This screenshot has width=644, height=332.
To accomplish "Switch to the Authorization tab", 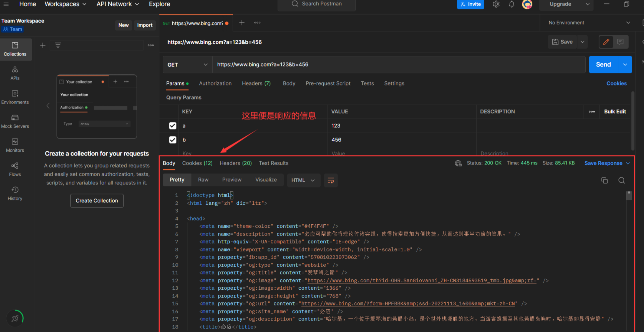I will coord(215,83).
